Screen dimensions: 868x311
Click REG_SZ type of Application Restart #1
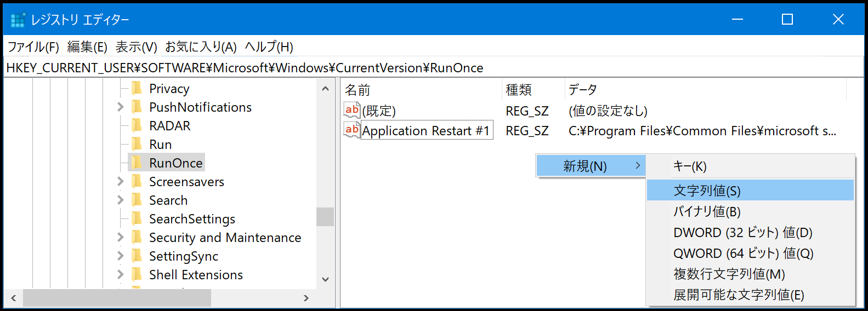pos(527,131)
